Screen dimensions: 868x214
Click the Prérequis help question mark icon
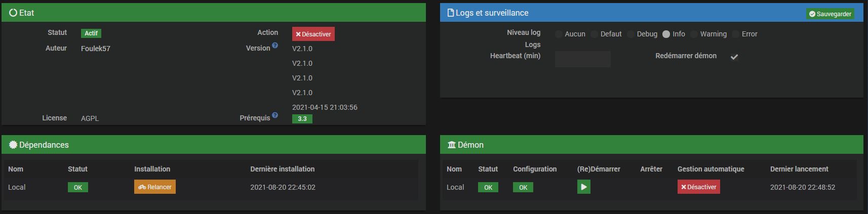tap(275, 115)
